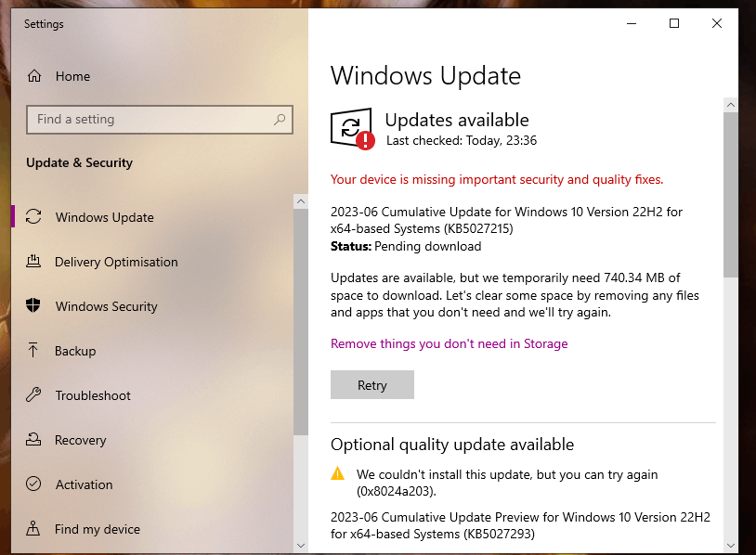756x555 pixels.
Task: Click the 'Windows Update' page title
Action: (x=425, y=75)
